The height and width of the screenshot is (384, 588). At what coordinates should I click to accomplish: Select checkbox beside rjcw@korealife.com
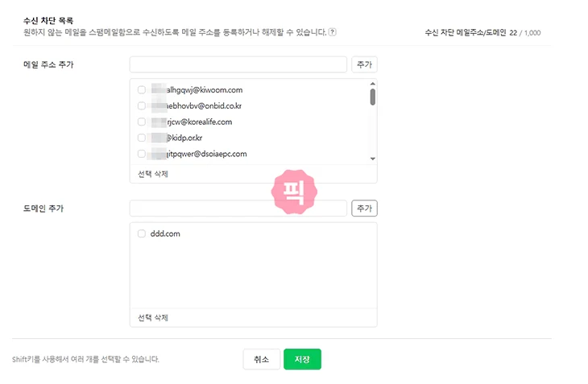tap(142, 122)
